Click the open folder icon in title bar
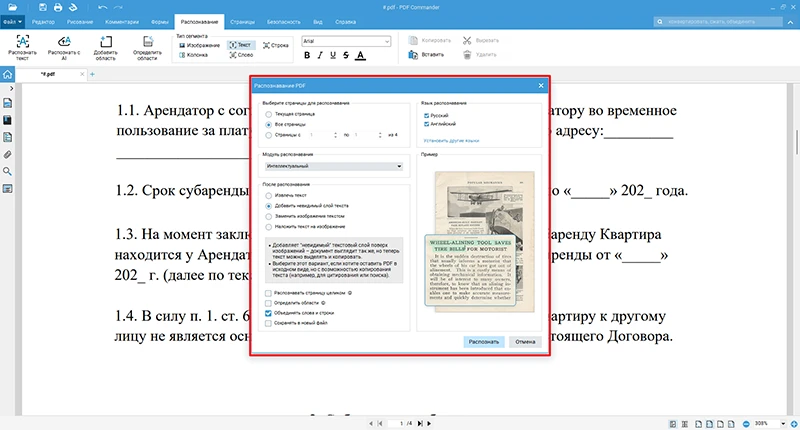The width and height of the screenshot is (800, 430). coord(12,7)
